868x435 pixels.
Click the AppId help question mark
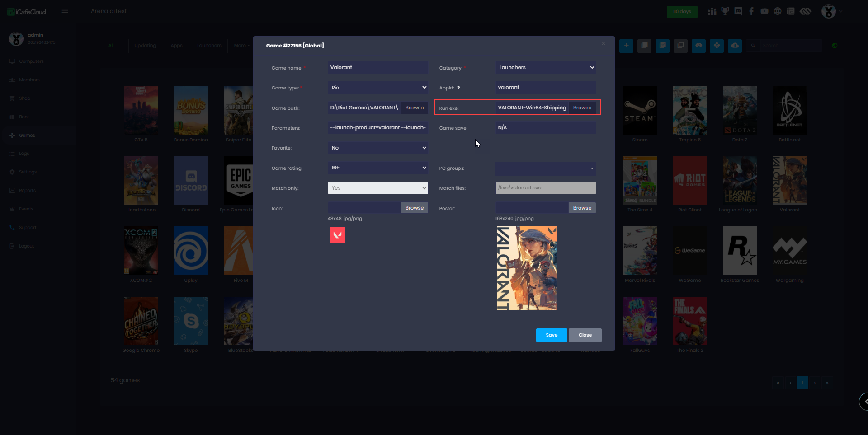(x=458, y=88)
